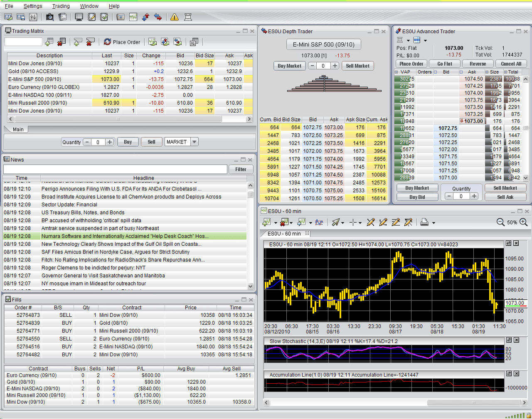
Task: Open the remove study dropdown arrow in chart toolbar
Action: [x=291, y=223]
